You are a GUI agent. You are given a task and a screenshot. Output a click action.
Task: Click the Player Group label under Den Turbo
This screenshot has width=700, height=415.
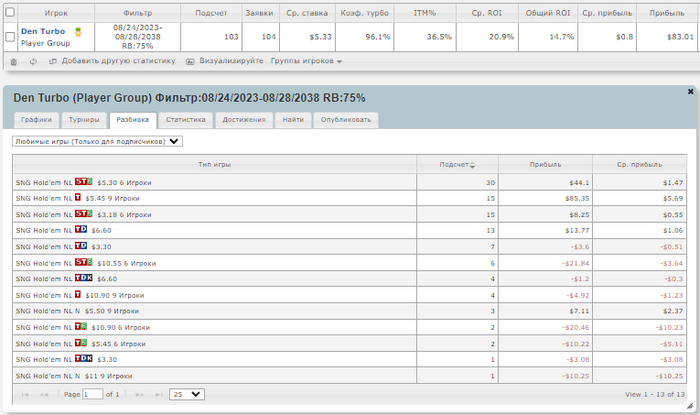[45, 43]
